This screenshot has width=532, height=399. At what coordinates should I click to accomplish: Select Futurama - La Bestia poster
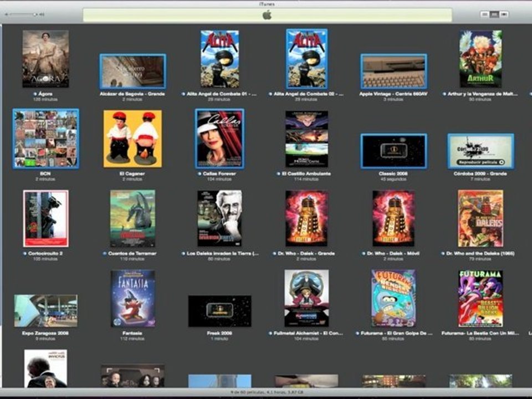(481, 298)
